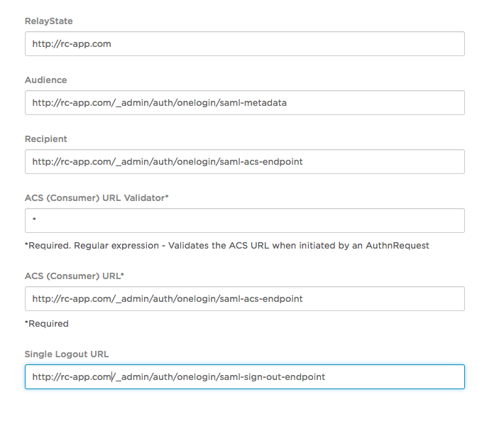Click the Recipient label text
This screenshot has width=504, height=424.
(45, 139)
